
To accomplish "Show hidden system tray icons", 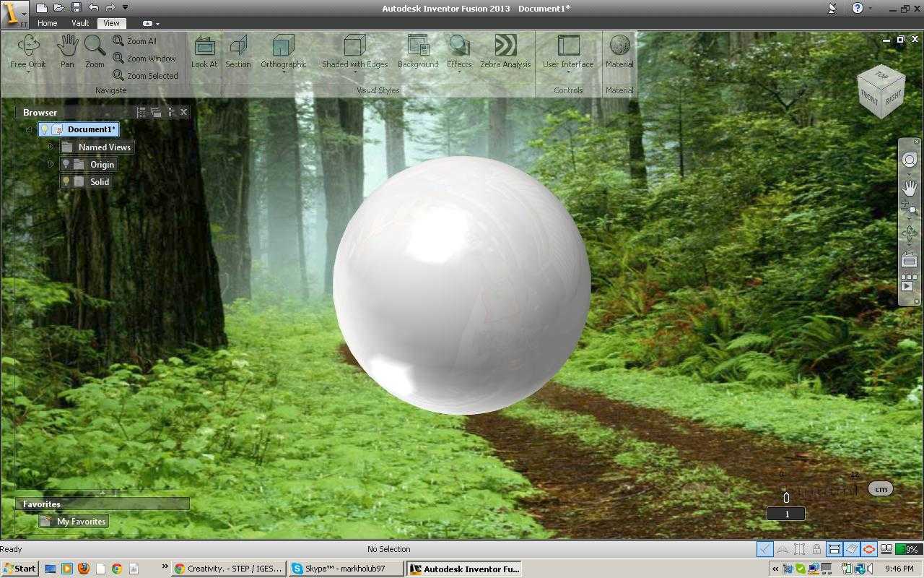I will pyautogui.click(x=775, y=569).
